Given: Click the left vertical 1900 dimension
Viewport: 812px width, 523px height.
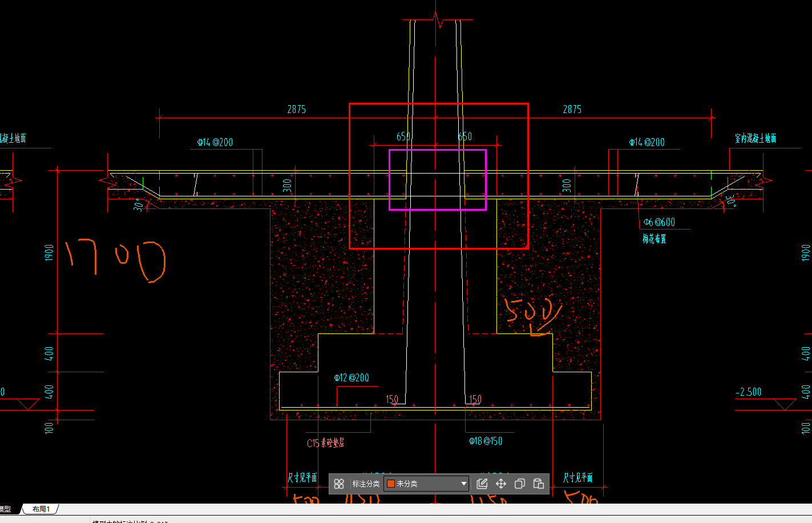Looking at the screenshot, I should (x=50, y=253).
